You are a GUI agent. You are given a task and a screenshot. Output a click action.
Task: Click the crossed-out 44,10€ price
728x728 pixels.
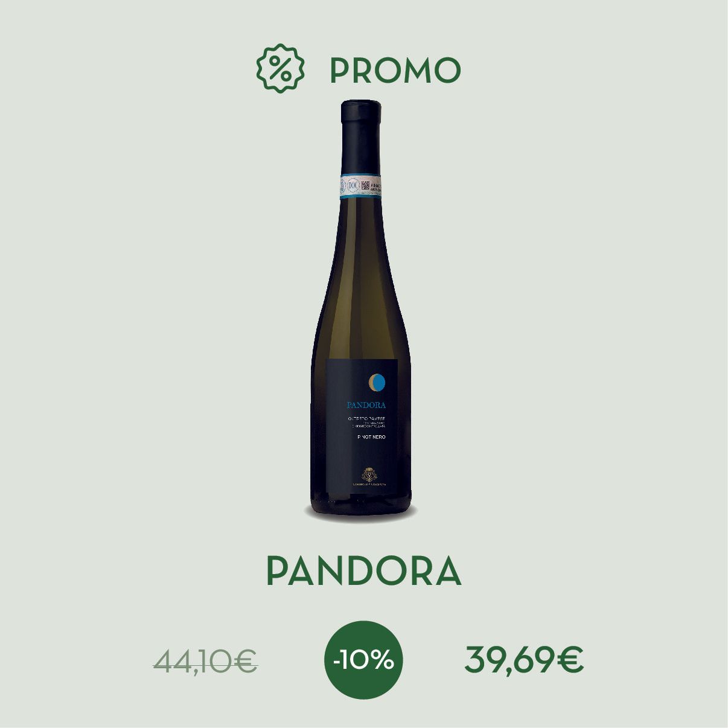[206, 661]
